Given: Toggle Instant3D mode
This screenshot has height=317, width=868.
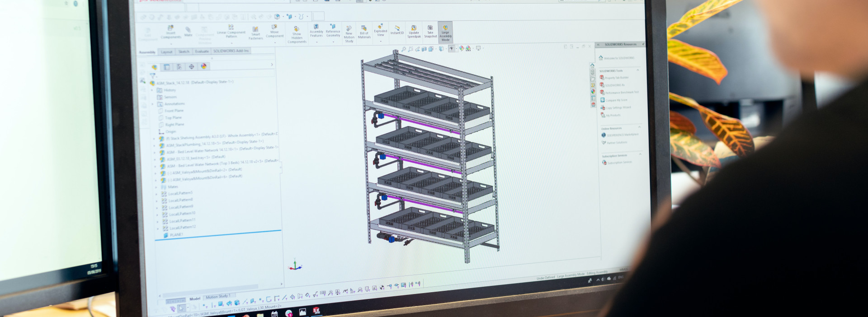Looking at the screenshot, I should pyautogui.click(x=397, y=30).
